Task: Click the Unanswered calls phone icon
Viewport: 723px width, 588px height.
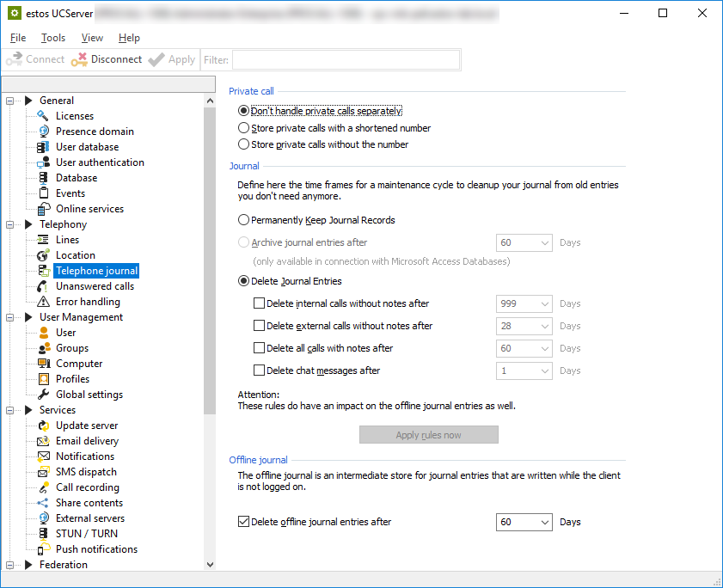Action: (x=43, y=286)
